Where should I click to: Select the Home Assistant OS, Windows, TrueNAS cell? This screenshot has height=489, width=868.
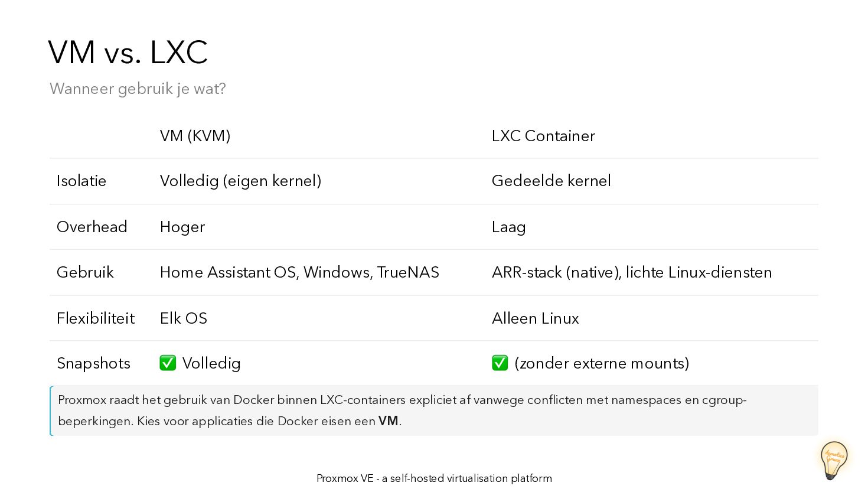click(299, 272)
